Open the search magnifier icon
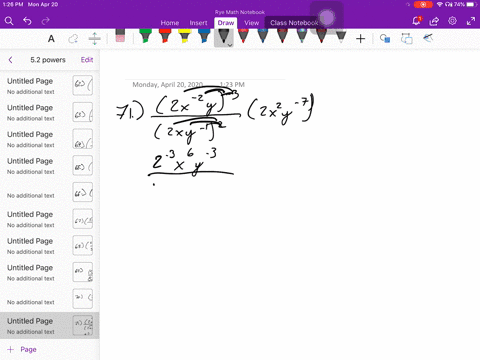The width and height of the screenshot is (480, 360). pyautogui.click(x=9, y=21)
